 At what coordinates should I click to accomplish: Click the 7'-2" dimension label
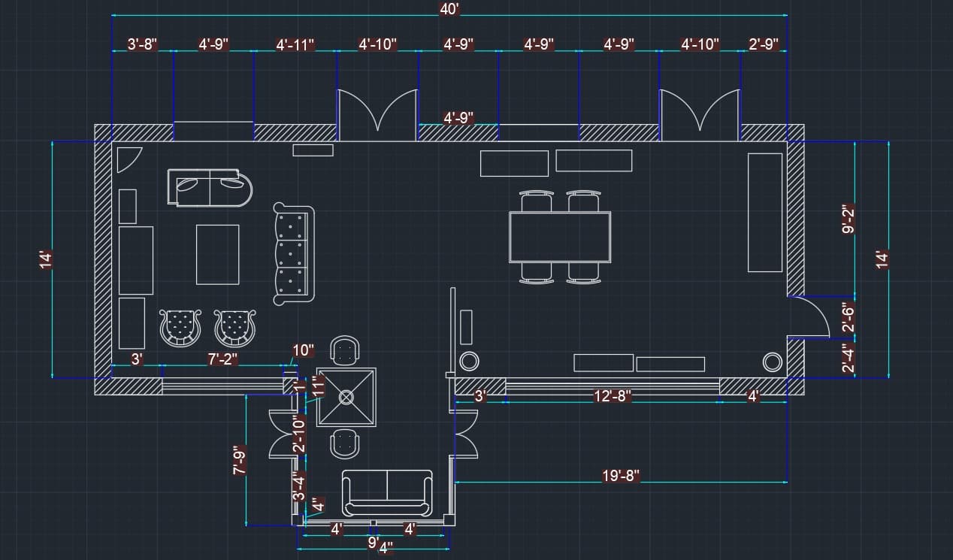[x=222, y=359]
